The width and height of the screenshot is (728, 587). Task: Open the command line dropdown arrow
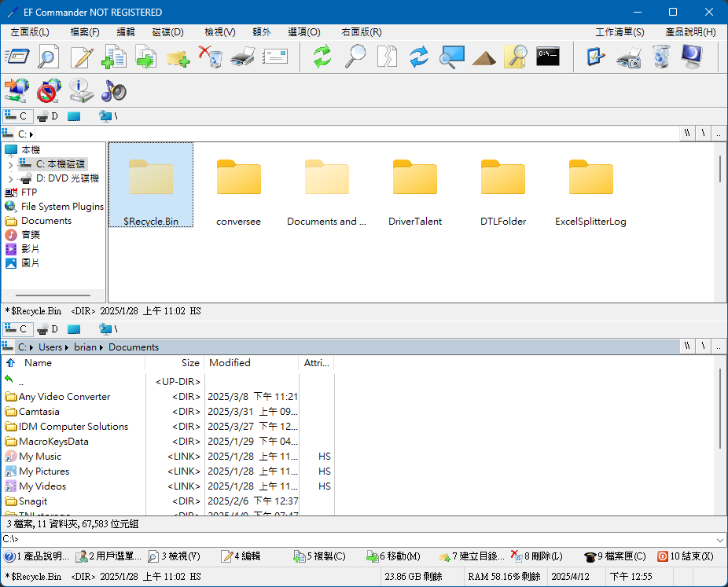coord(720,540)
